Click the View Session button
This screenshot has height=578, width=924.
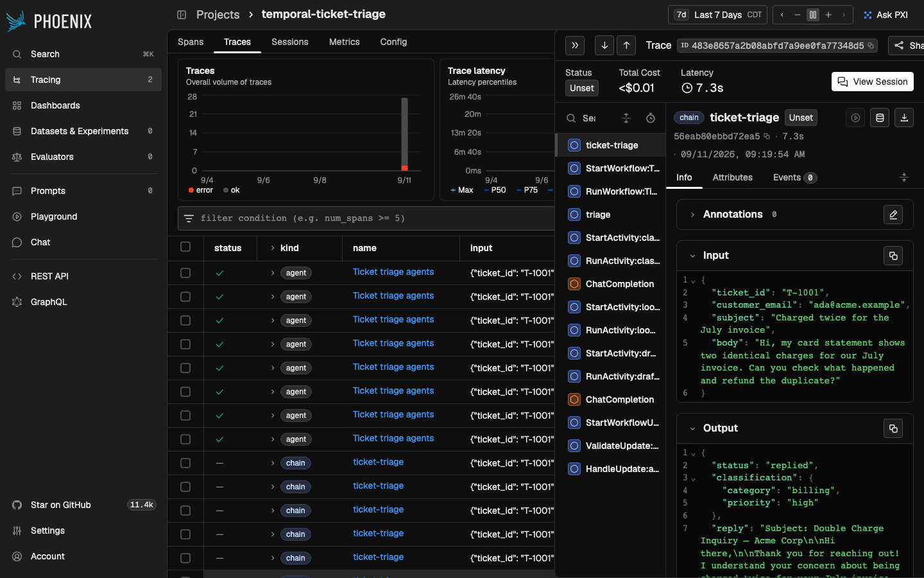coord(873,82)
